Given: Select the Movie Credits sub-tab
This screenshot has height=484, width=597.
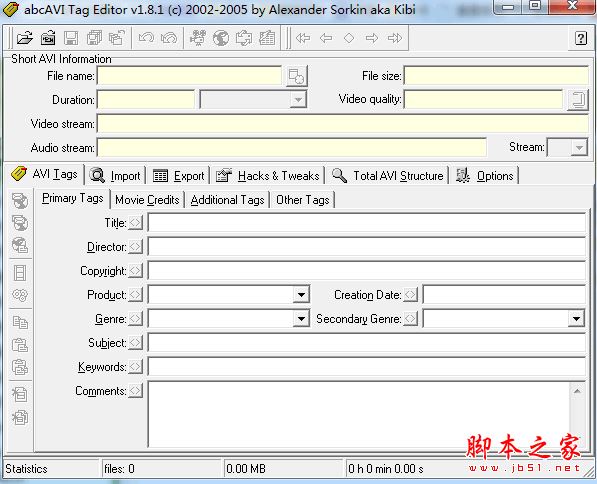Looking at the screenshot, I should (x=147, y=200).
